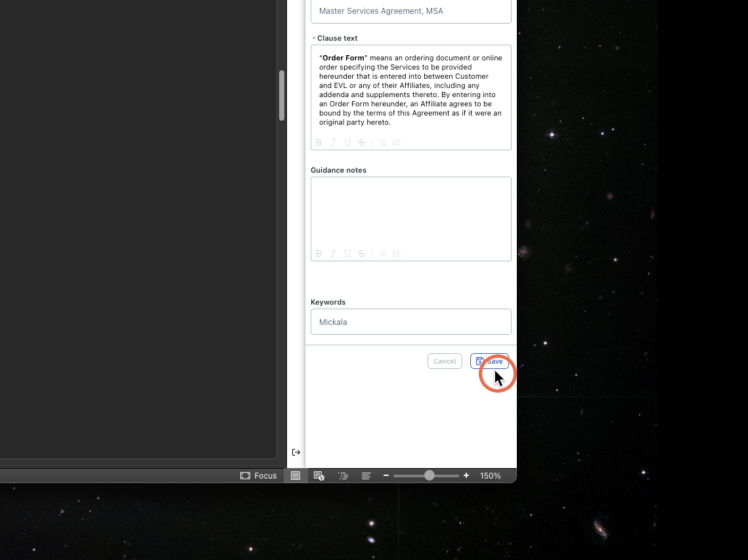The image size is (748, 560).
Task: Toggle underline in Guidance notes toolbar
Action: tap(347, 253)
